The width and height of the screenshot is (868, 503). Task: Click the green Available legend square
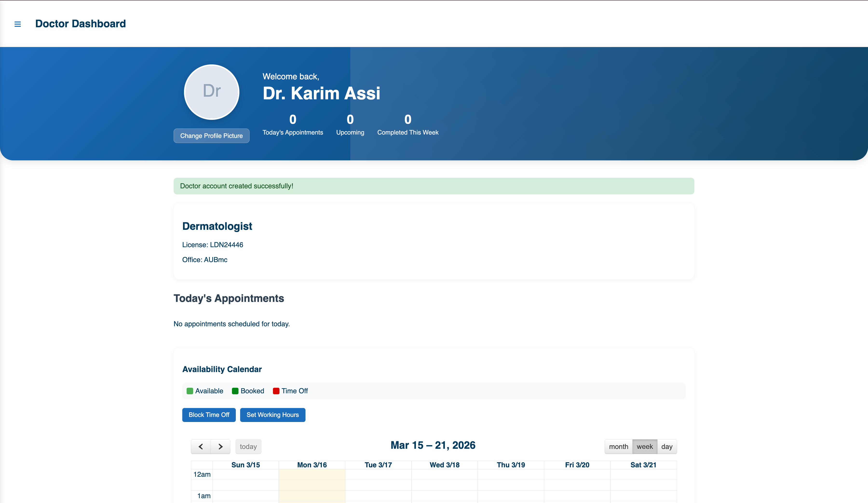coord(190,391)
